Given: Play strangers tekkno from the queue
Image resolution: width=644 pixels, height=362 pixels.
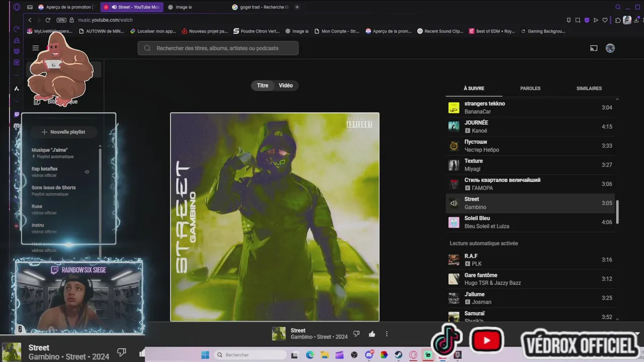Looking at the screenshot, I should (530, 108).
